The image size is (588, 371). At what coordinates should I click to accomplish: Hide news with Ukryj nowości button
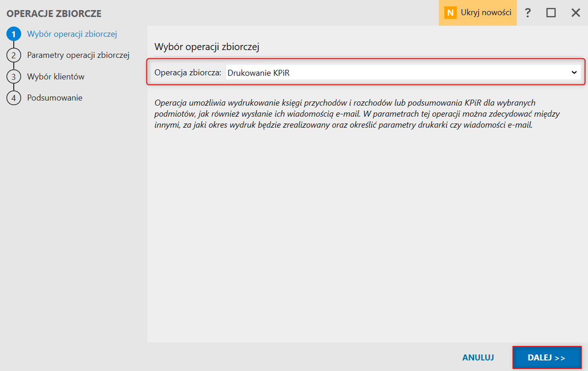pos(478,13)
